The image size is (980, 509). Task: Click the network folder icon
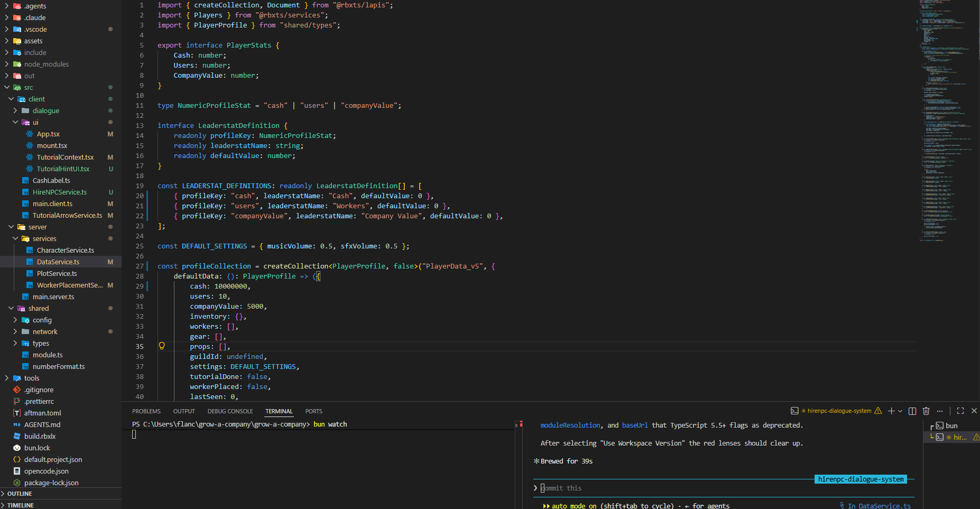[x=25, y=331]
